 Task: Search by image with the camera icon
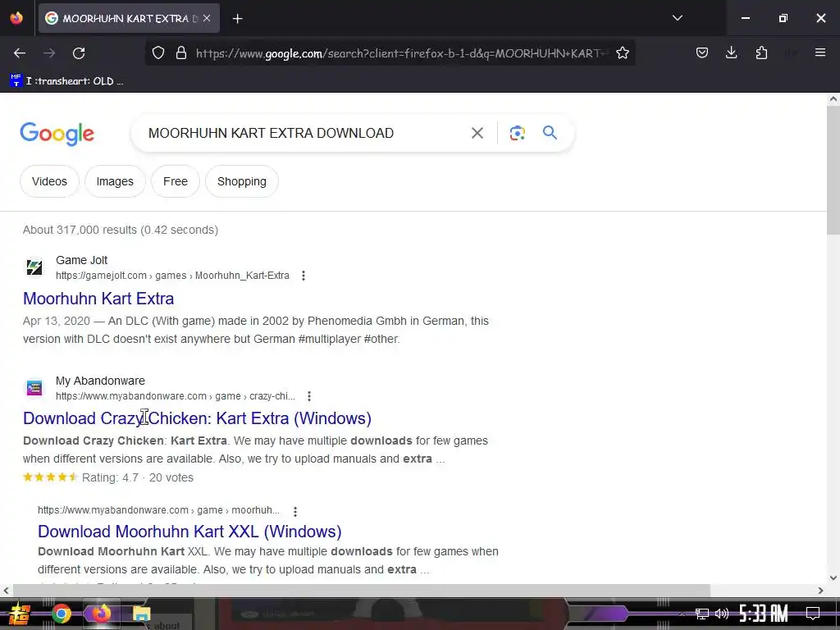coord(517,133)
